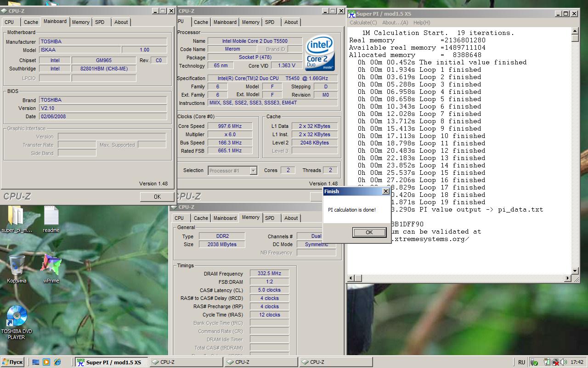The width and height of the screenshot is (588, 368).
Task: Switch to Super PI / mod1.5 XS taskbar button
Action: click(112, 362)
